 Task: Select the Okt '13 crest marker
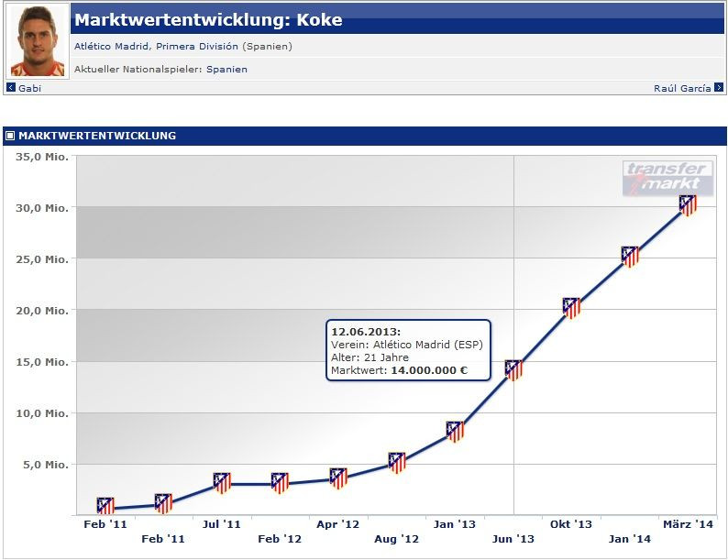point(571,308)
